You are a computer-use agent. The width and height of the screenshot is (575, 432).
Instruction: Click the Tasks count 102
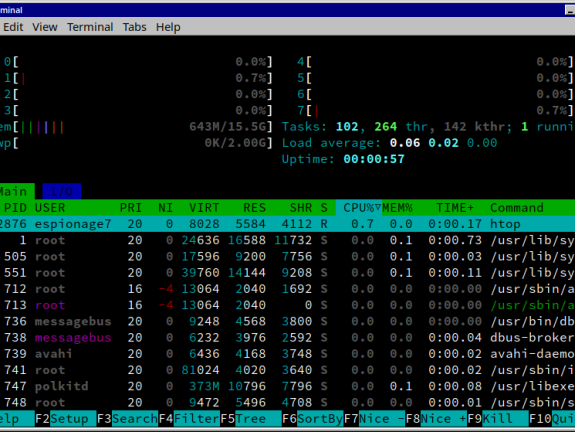[347, 127]
